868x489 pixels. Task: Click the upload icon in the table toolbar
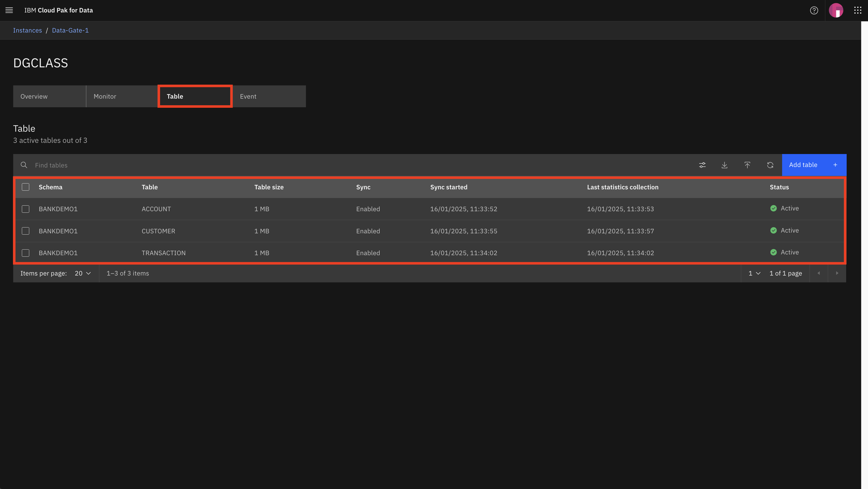tap(747, 165)
